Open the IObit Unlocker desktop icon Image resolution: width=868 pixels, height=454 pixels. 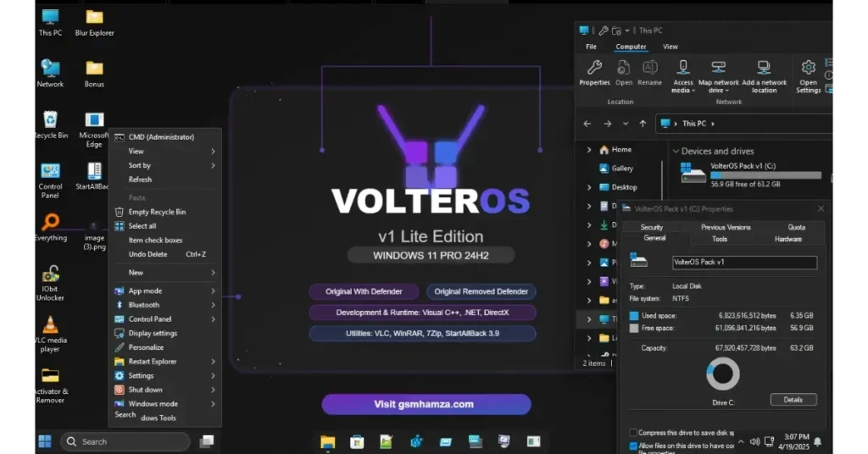tap(50, 283)
